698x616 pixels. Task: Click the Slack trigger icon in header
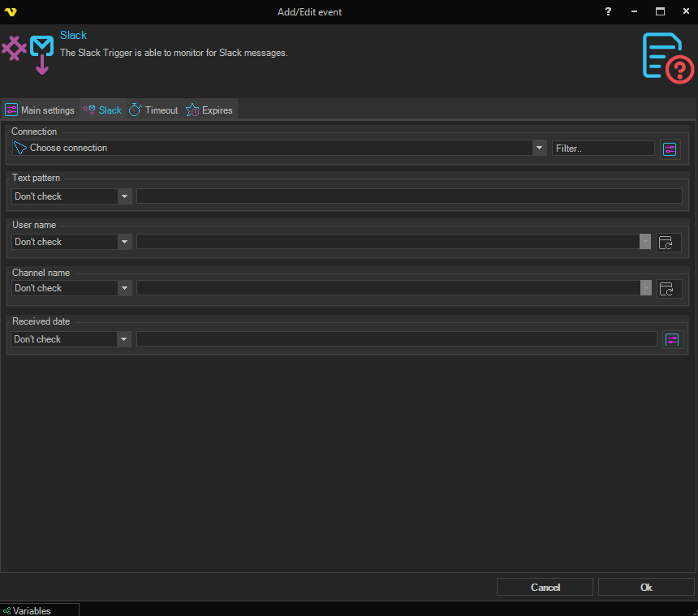(27, 52)
